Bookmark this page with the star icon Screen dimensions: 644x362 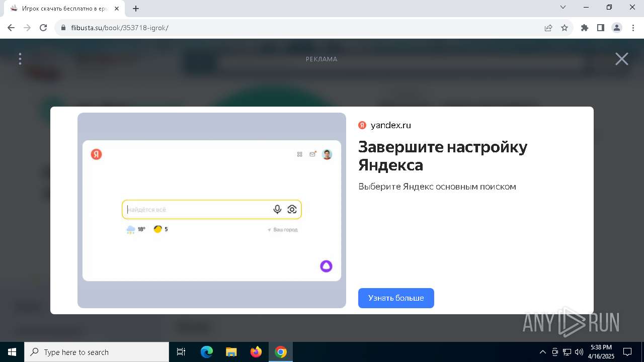[565, 28]
